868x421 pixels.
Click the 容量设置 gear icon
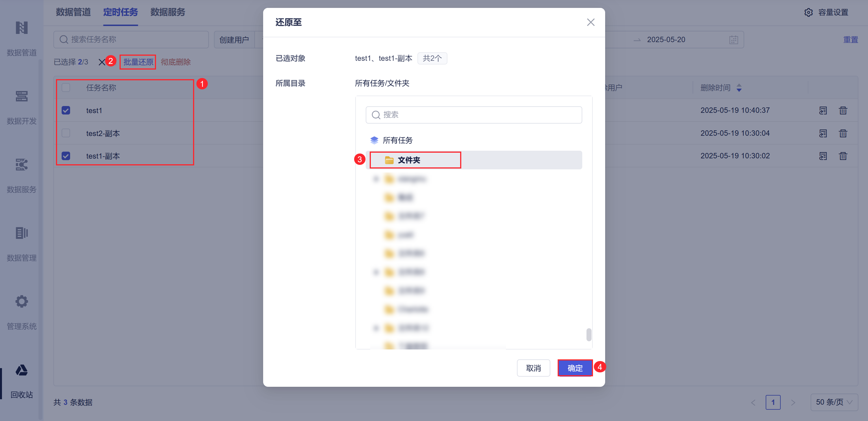click(x=808, y=12)
